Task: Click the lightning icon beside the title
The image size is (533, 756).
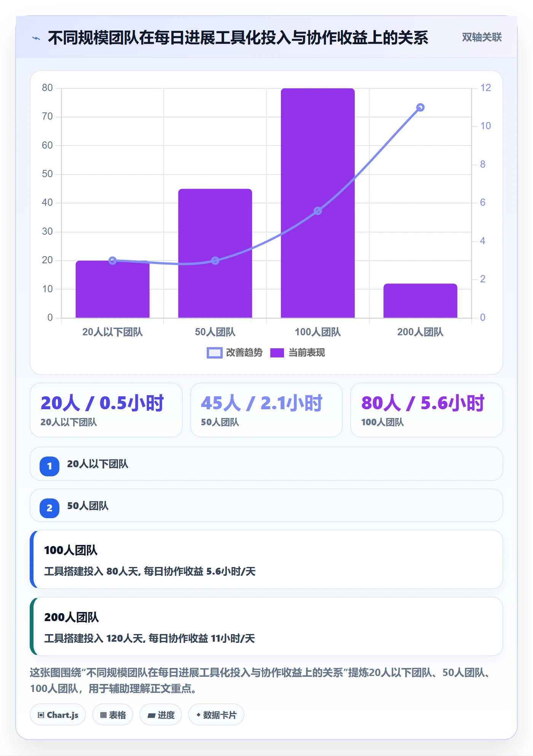Action: (x=36, y=38)
